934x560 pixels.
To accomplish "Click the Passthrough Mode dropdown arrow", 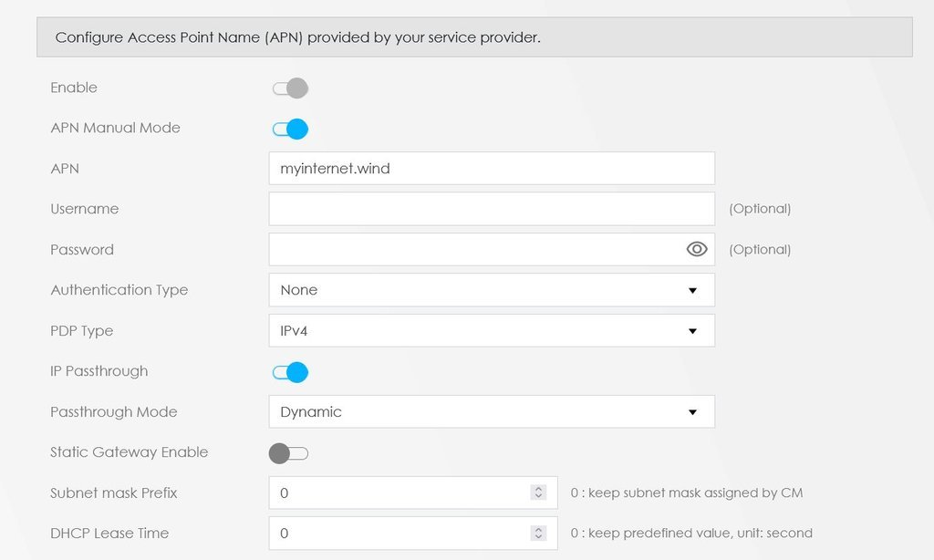I will click(x=692, y=412).
